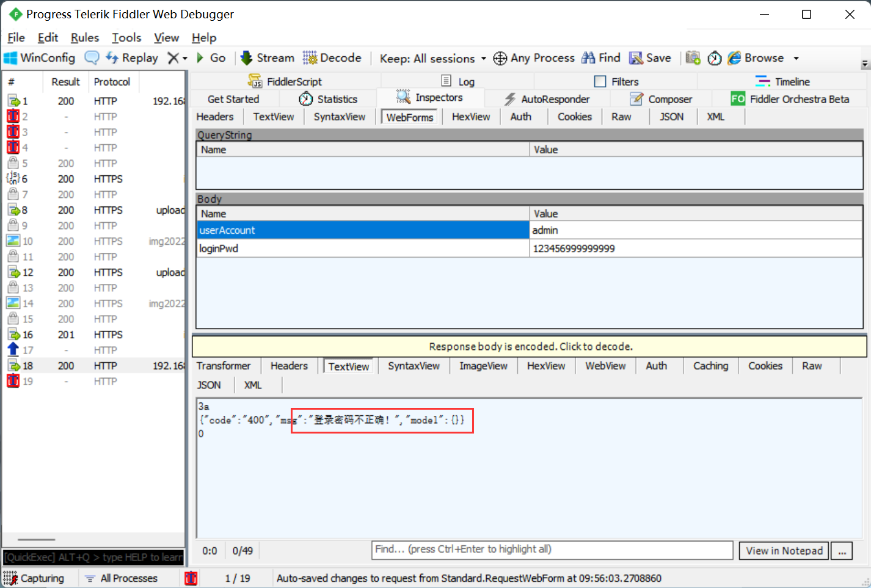Open the Tools menu
Screen dimensions: 871x588
click(x=126, y=38)
